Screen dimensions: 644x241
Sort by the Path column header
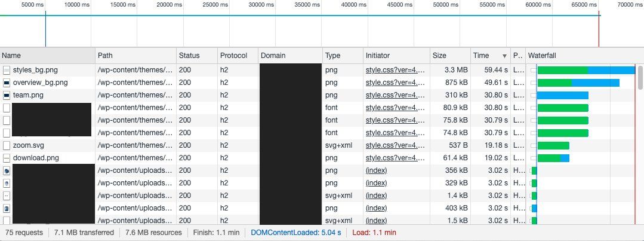point(136,56)
